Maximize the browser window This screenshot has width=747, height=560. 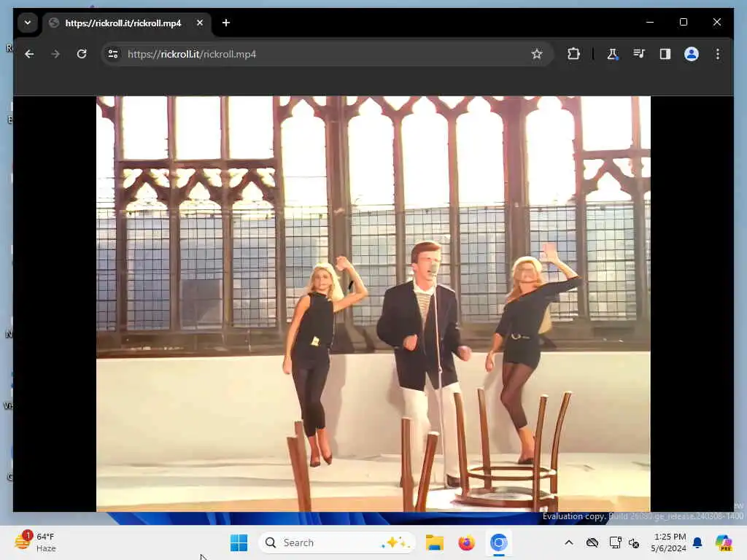683,22
